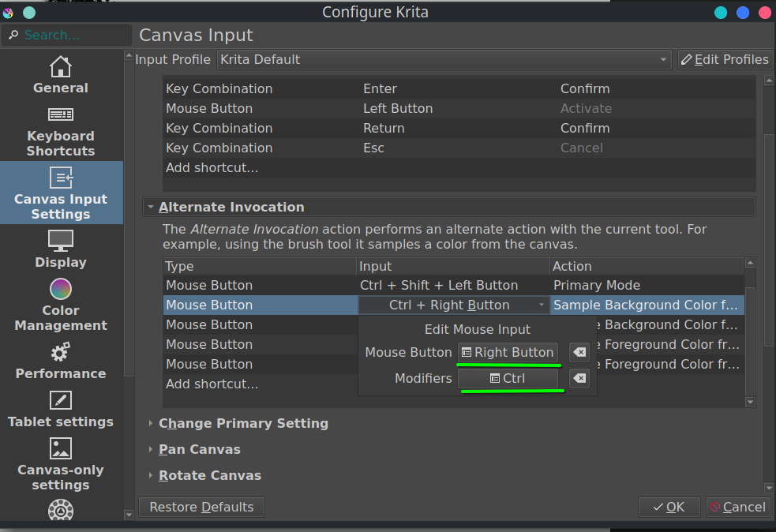Clear the Right Button mouse input
Screen dimensions: 776x532
579,353
